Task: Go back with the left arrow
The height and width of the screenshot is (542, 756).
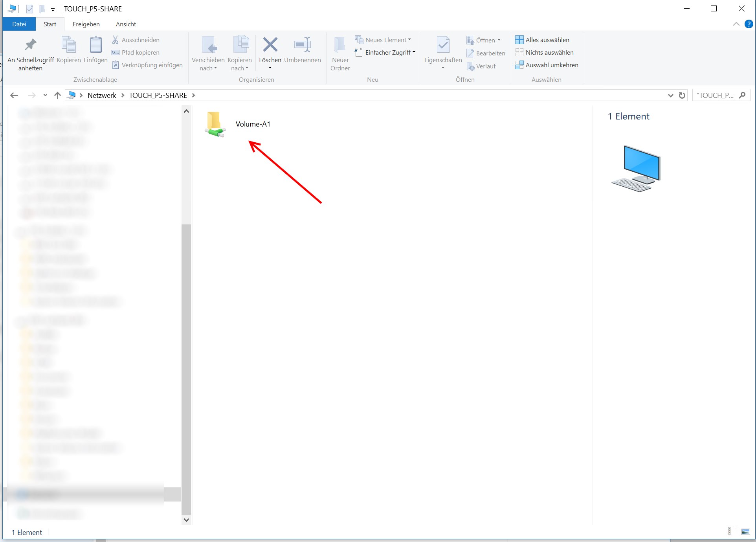Action: click(14, 95)
